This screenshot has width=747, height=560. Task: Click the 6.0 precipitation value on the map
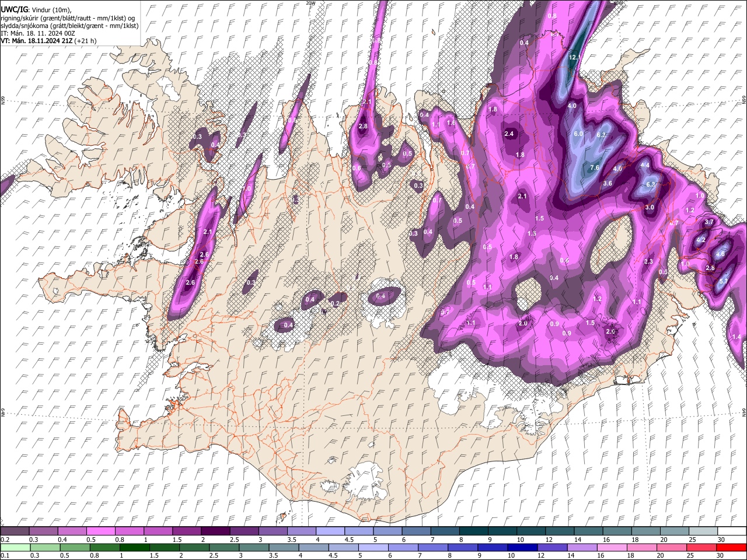click(578, 134)
